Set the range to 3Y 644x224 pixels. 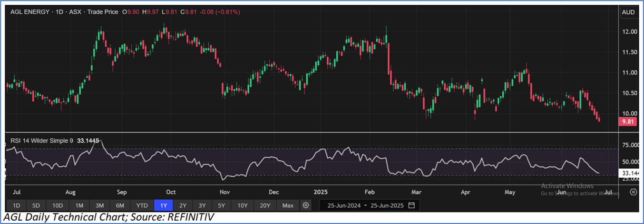click(x=202, y=205)
